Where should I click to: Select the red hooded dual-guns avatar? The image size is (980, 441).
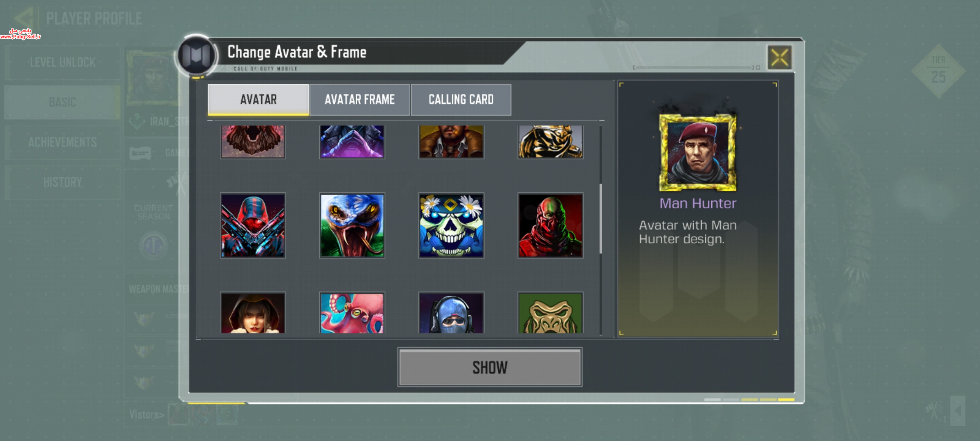[253, 225]
